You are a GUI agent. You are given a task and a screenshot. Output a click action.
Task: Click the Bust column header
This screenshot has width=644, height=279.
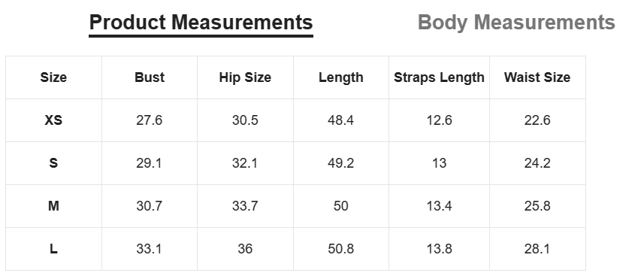pyautogui.click(x=150, y=77)
